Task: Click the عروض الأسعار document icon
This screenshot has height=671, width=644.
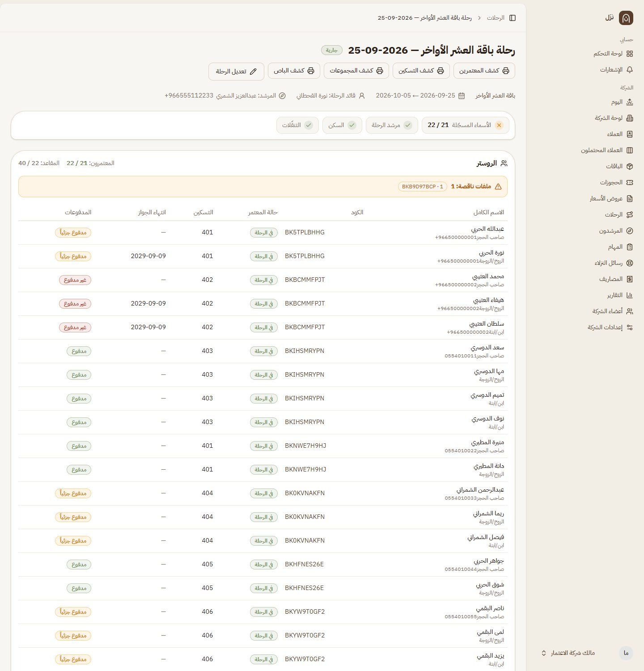Action: pyautogui.click(x=630, y=199)
